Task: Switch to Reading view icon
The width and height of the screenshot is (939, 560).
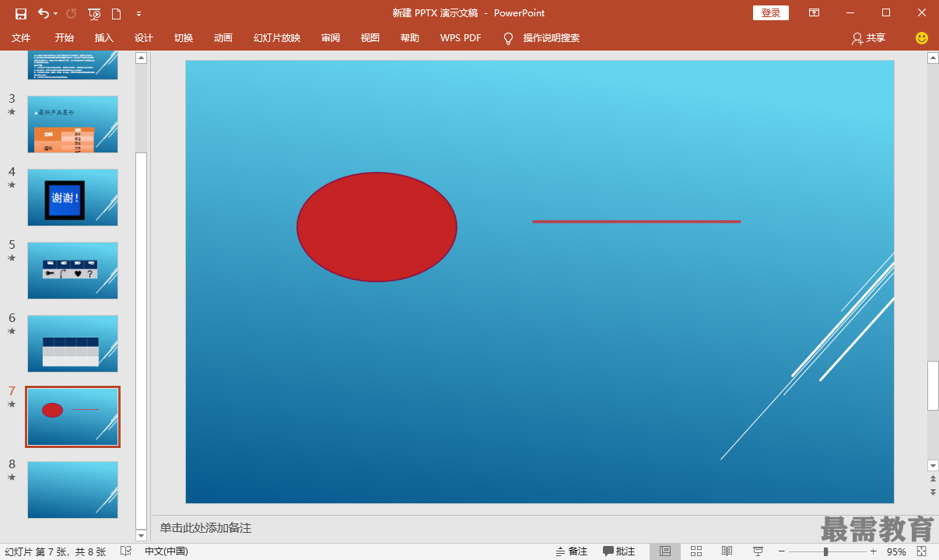Action: pyautogui.click(x=727, y=551)
